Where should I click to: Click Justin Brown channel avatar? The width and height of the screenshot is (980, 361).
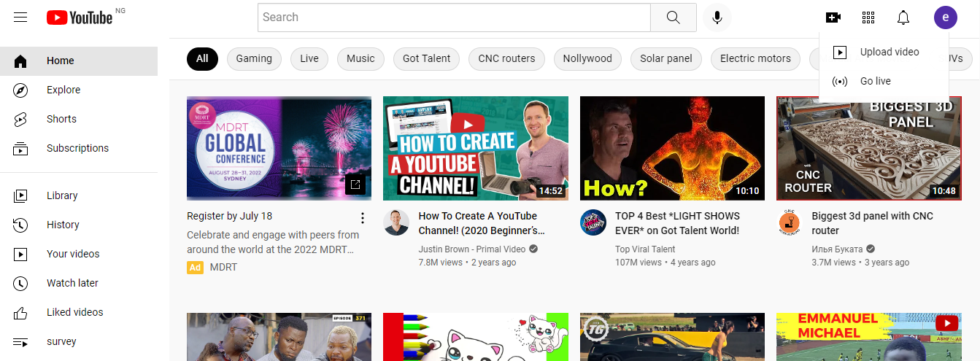[396, 222]
